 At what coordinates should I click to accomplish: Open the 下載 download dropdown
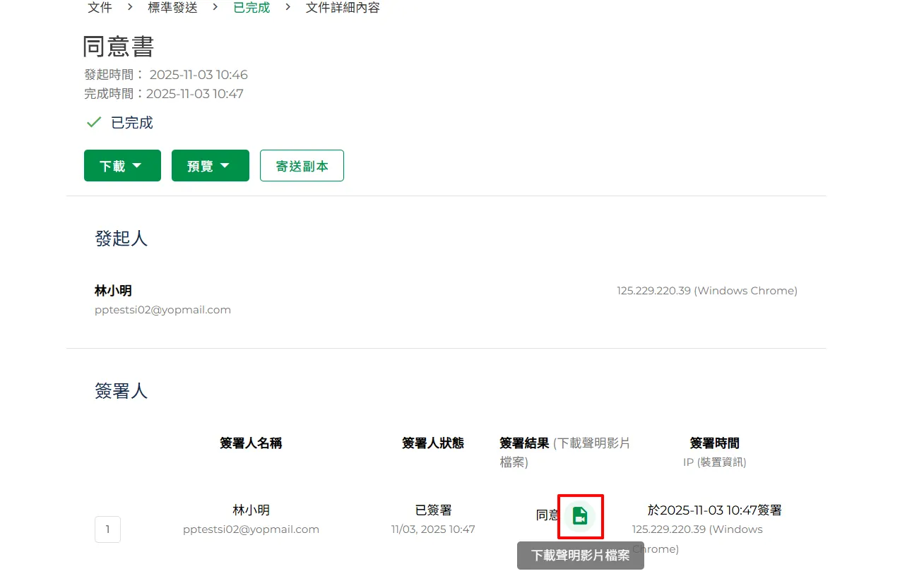[x=122, y=165]
